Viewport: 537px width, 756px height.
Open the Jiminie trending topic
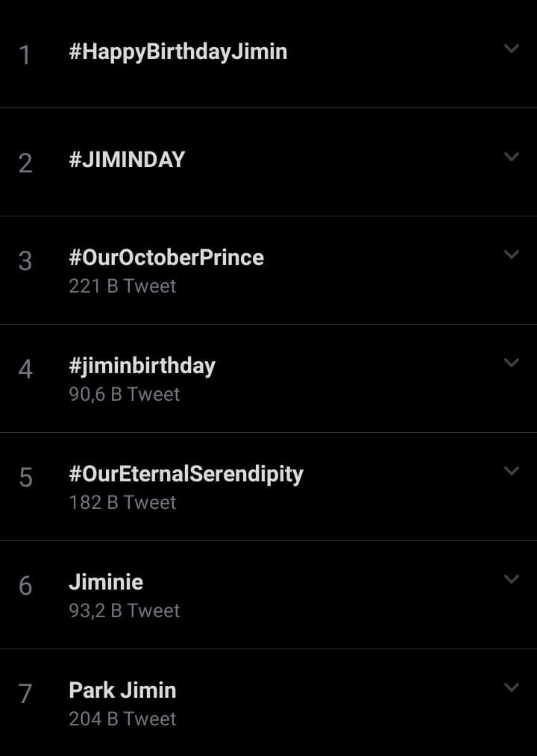(106, 582)
